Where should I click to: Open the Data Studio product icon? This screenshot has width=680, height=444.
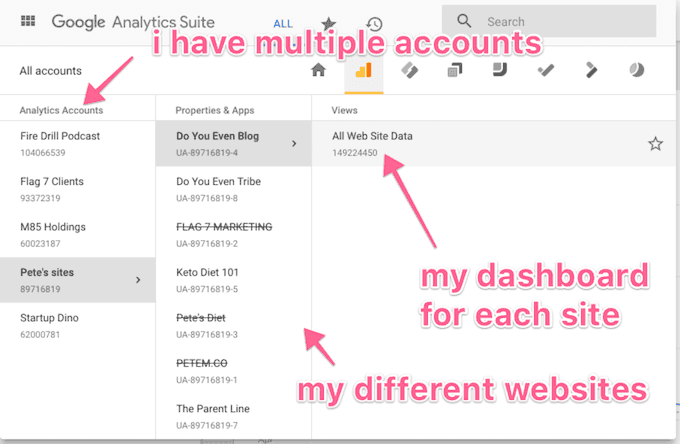click(x=500, y=70)
